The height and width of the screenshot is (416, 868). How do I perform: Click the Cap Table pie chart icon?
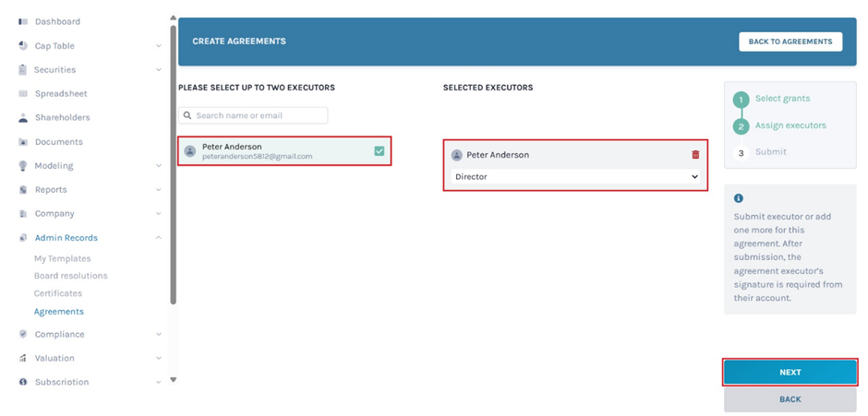23,45
